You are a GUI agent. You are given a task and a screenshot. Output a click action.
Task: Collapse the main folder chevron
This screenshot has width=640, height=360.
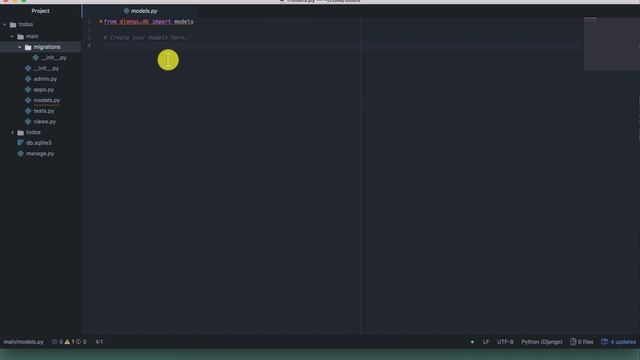pyautogui.click(x=12, y=36)
